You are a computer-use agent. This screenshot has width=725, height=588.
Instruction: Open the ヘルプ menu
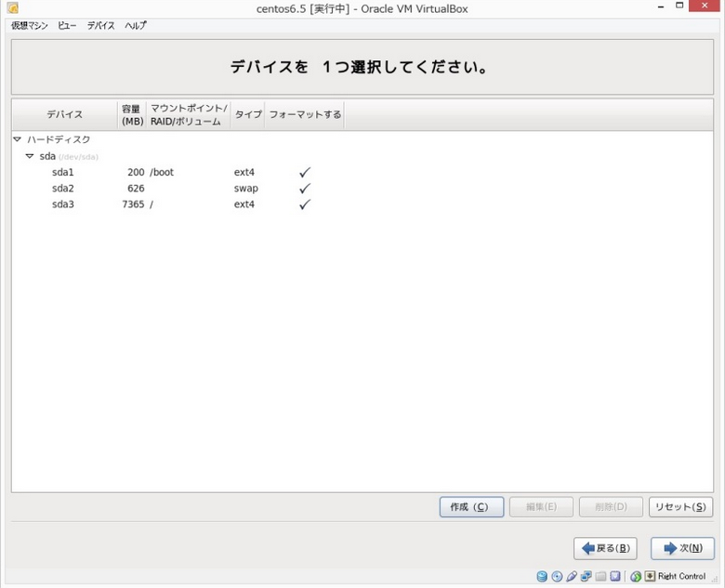coord(136,26)
